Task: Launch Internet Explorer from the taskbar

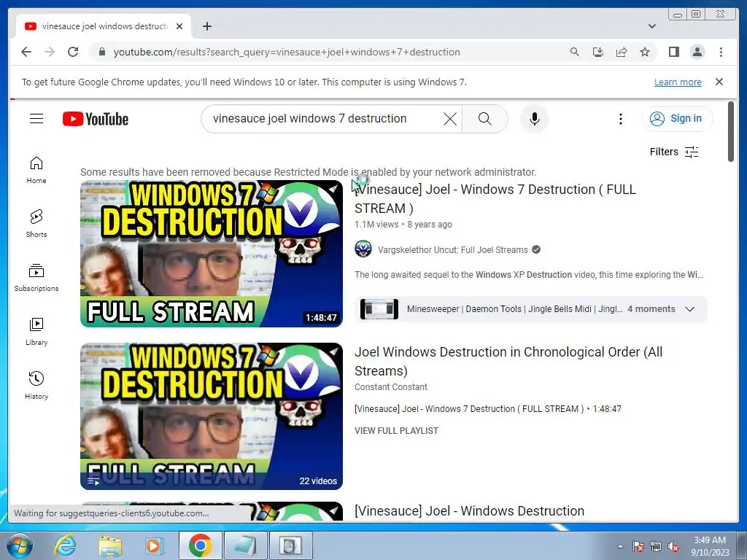Action: 65,545
